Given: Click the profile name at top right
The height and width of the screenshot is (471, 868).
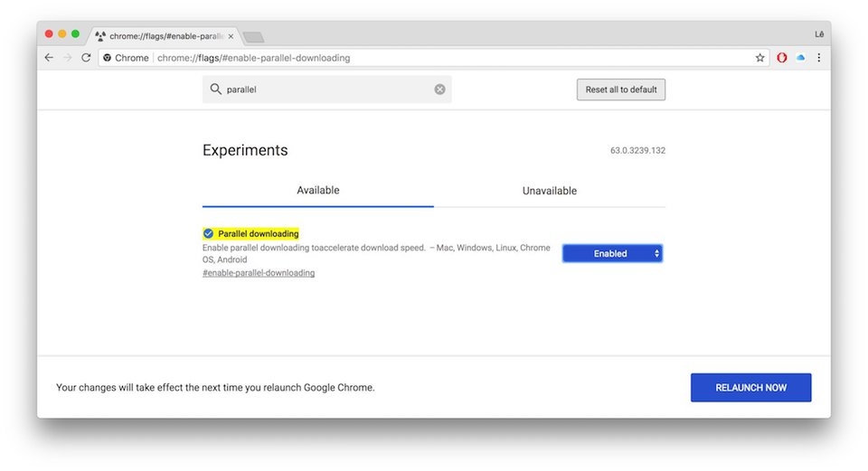Looking at the screenshot, I should pyautogui.click(x=819, y=34).
